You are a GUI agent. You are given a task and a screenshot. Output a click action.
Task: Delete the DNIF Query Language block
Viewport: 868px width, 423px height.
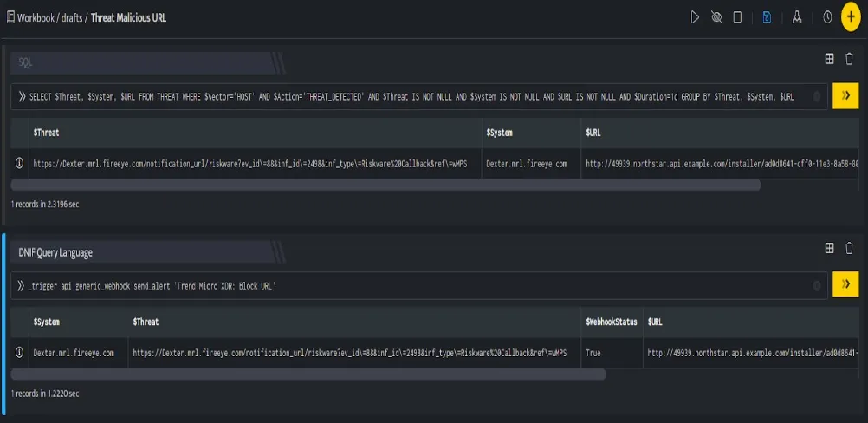849,248
